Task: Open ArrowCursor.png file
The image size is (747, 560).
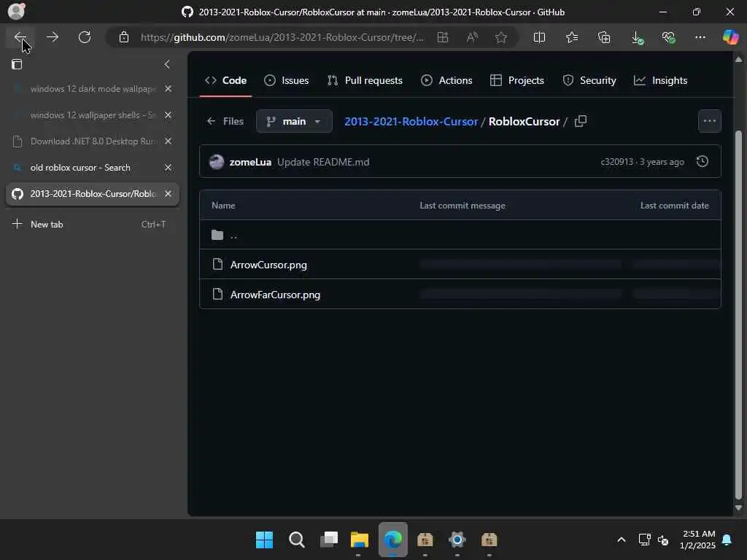Action: click(268, 265)
